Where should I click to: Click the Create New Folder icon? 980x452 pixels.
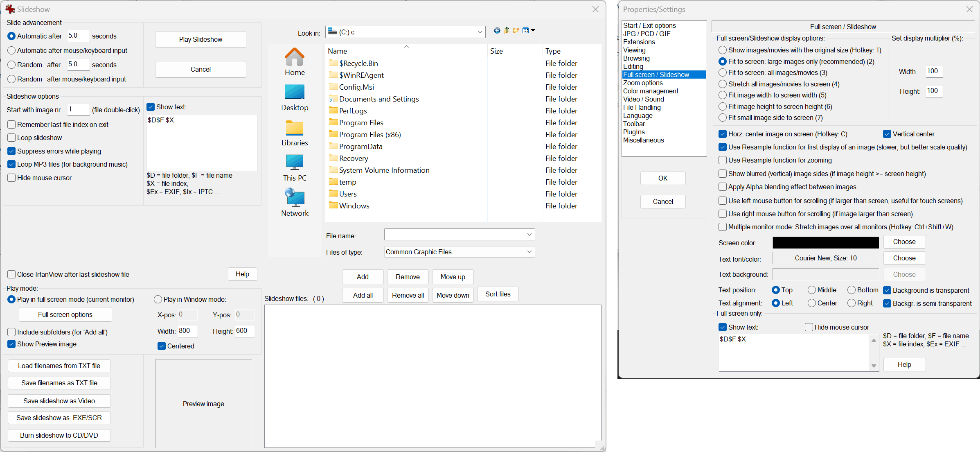click(x=516, y=31)
